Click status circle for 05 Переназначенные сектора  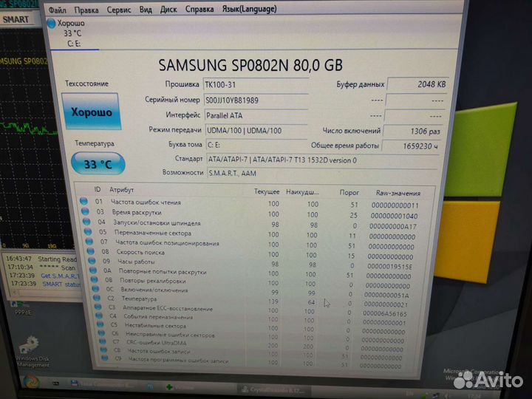coord(88,232)
